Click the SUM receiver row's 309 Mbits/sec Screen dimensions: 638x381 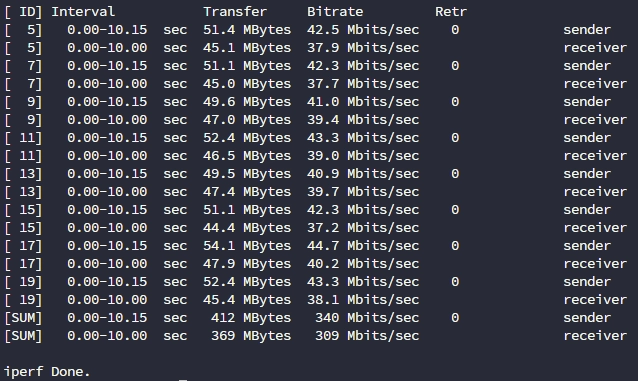click(367, 335)
